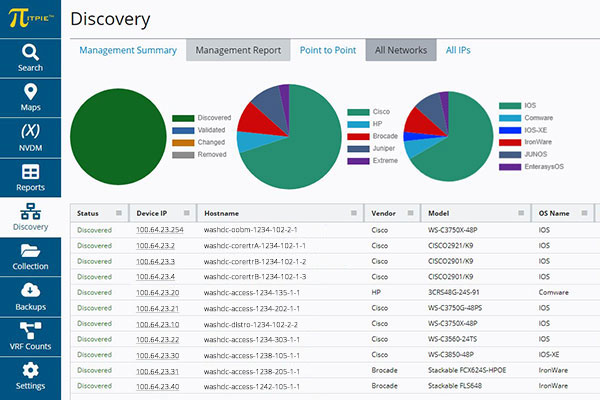Switch to the Point to Point tab
600x400 pixels.
(328, 50)
